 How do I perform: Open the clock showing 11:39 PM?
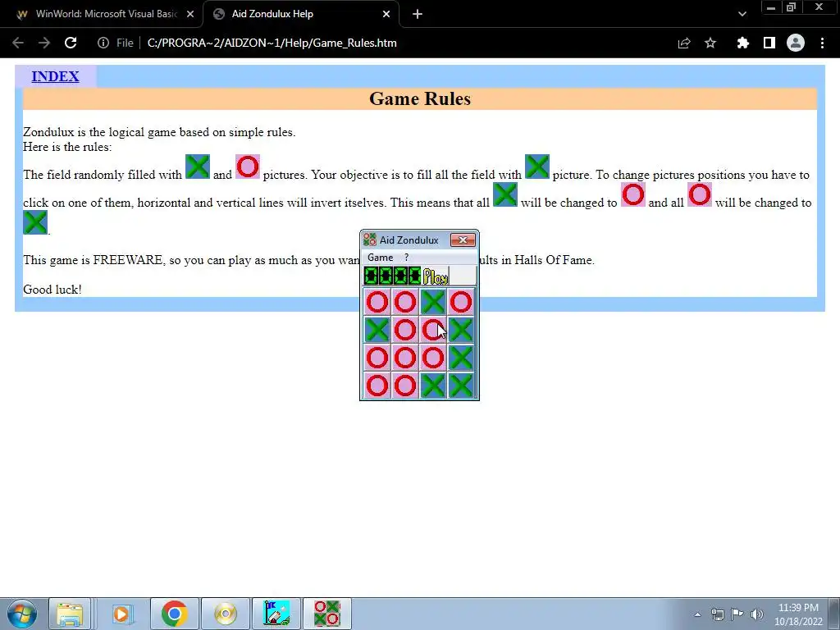797,614
